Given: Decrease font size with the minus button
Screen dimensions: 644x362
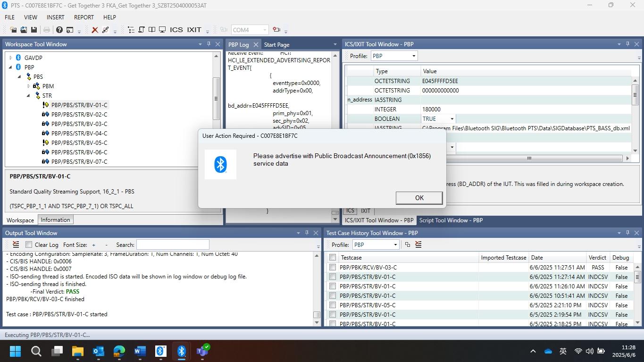Looking at the screenshot, I should point(106,244).
